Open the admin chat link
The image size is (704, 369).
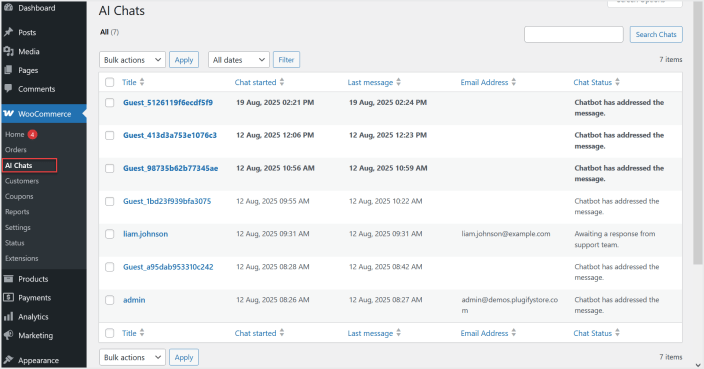pyautogui.click(x=134, y=300)
